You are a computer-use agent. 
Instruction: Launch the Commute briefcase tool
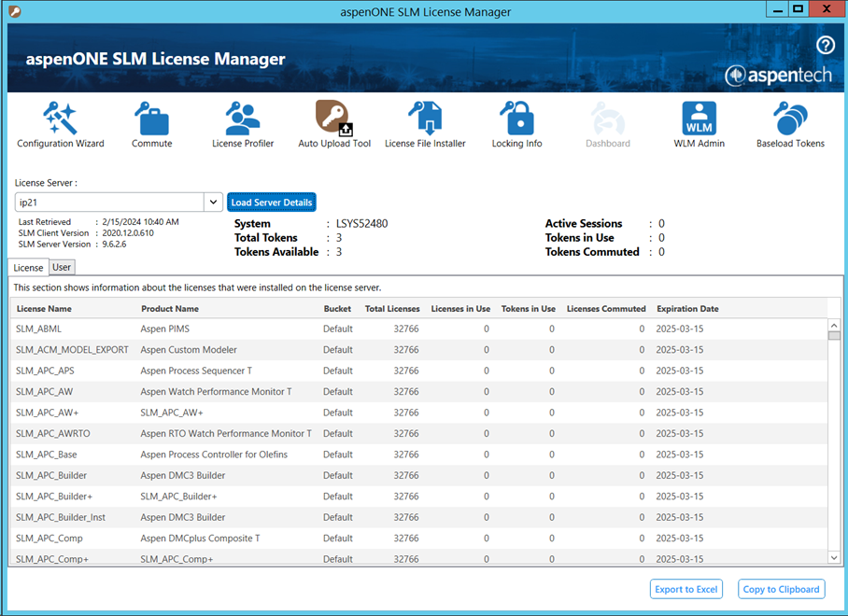[151, 124]
